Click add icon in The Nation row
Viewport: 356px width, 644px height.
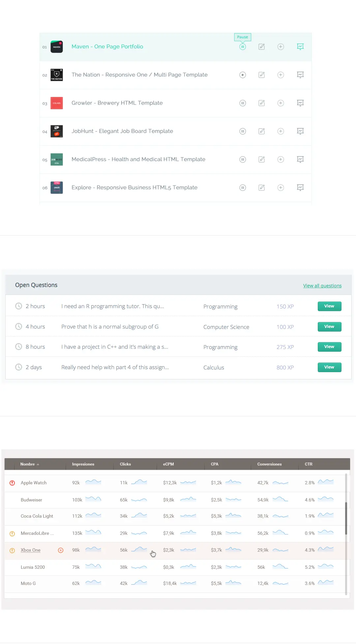point(281,75)
